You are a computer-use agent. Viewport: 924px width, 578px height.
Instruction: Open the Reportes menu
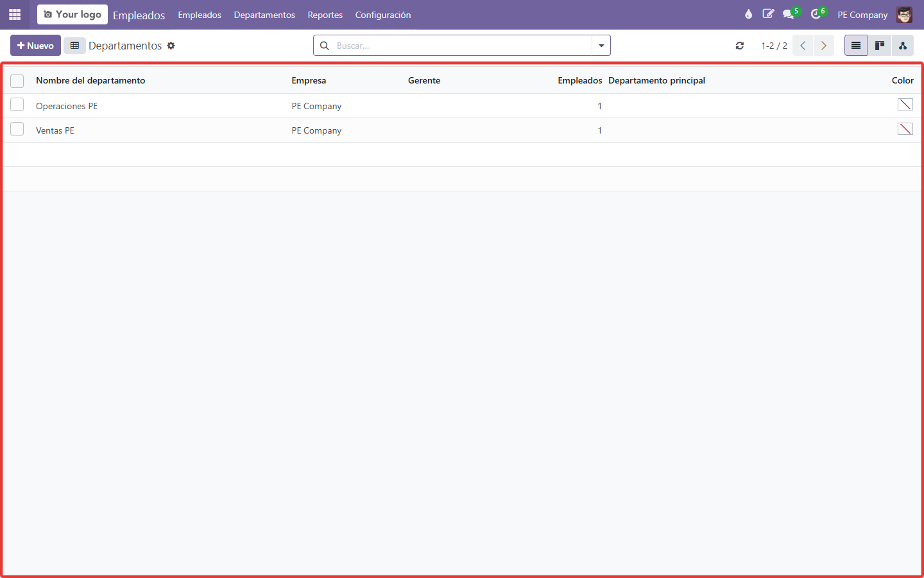[x=325, y=15]
